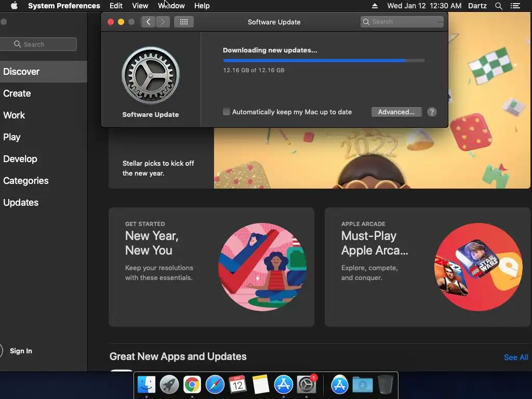Click the Software Update gear icon
532x399 pixels.
pyautogui.click(x=151, y=75)
